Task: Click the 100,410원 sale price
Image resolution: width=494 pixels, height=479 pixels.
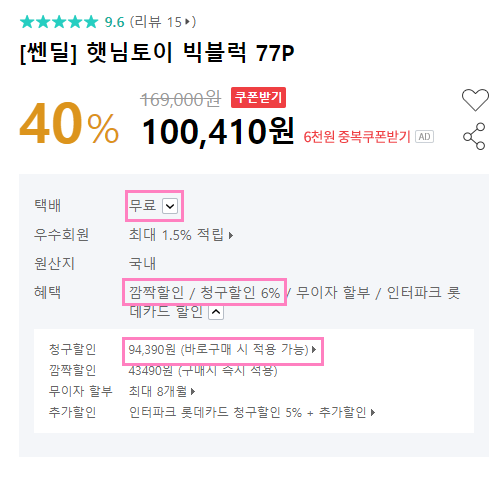Action: [218, 132]
